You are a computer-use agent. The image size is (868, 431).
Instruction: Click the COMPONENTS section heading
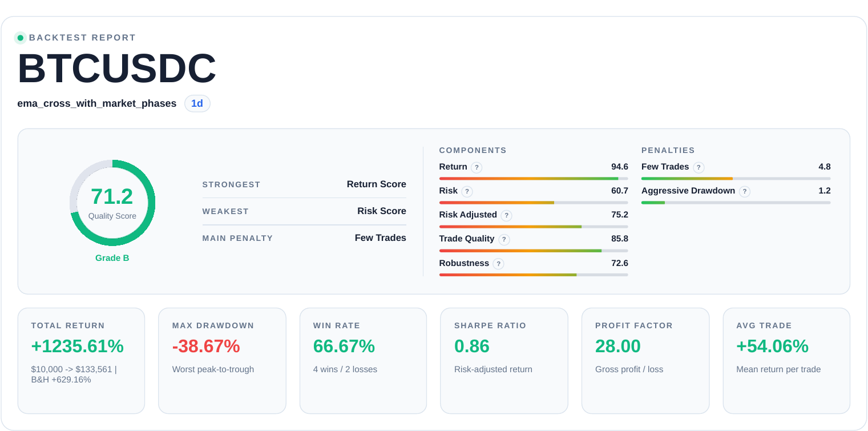click(x=473, y=150)
